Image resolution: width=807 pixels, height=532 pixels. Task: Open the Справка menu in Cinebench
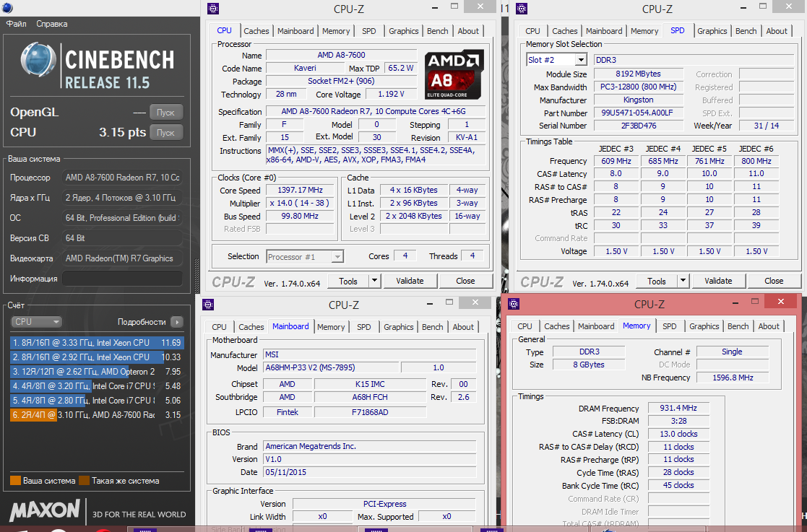(51, 24)
